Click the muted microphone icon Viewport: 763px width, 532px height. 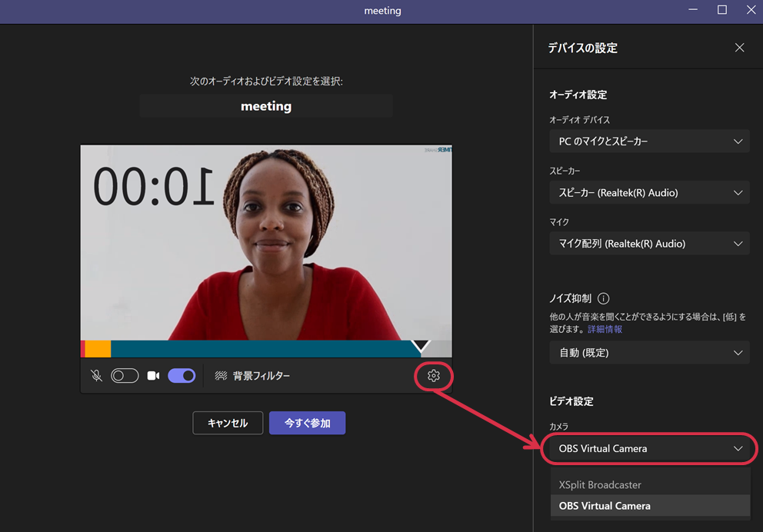96,376
